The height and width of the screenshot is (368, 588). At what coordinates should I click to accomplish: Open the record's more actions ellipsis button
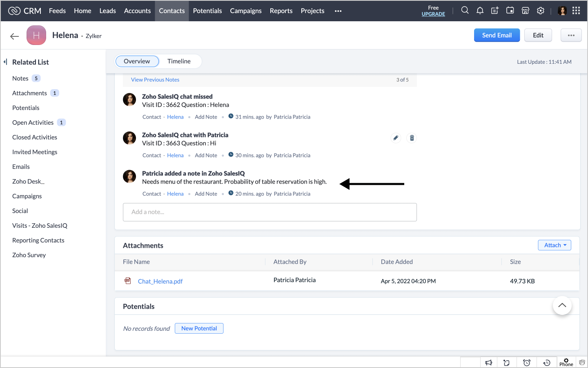click(571, 35)
